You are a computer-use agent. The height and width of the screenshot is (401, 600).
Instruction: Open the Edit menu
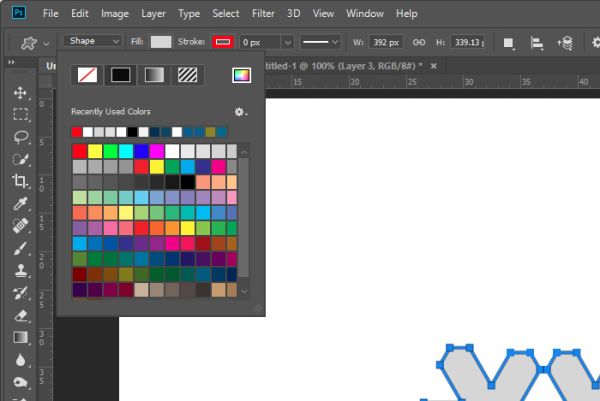(80, 14)
